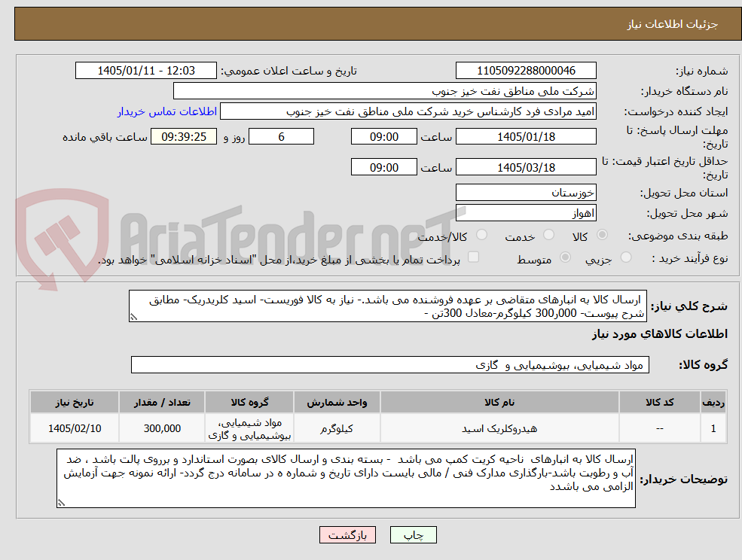Screen dimensions: 742x560
Task: Click the نام کالا column header
Action: pos(499,402)
